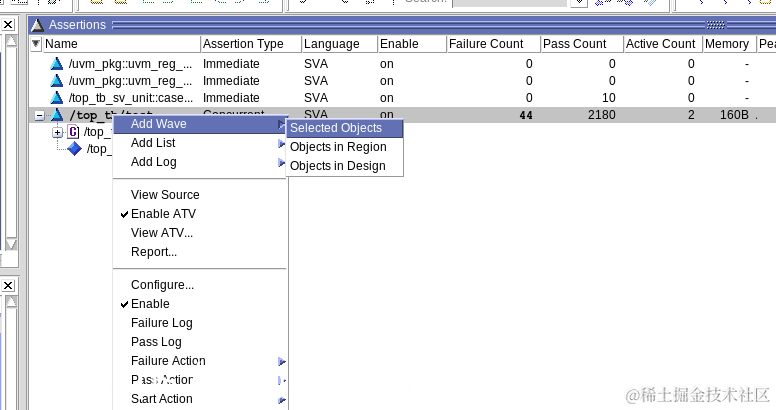This screenshot has height=410, width=776.
Task: Click Pass Count value 10
Action: tap(608, 98)
